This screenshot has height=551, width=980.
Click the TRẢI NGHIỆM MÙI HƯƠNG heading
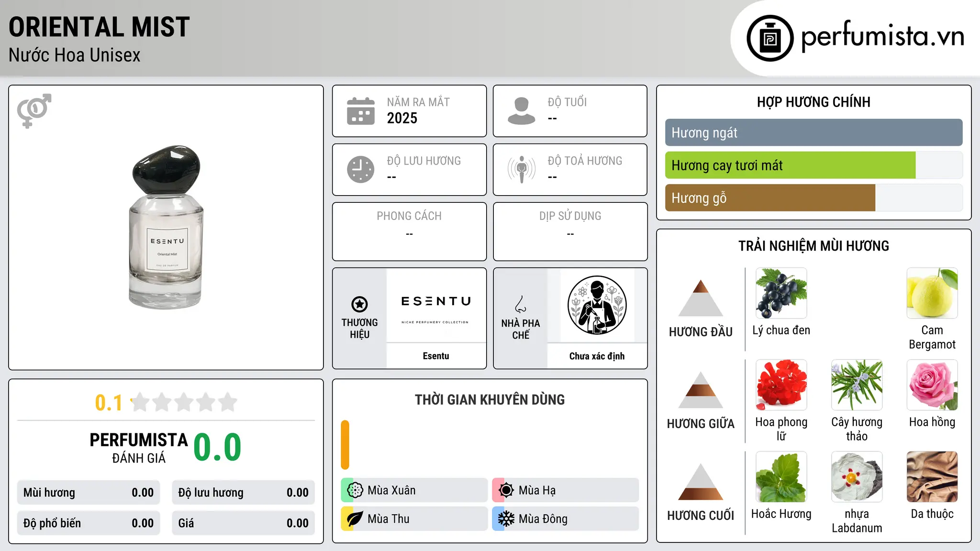point(813,246)
